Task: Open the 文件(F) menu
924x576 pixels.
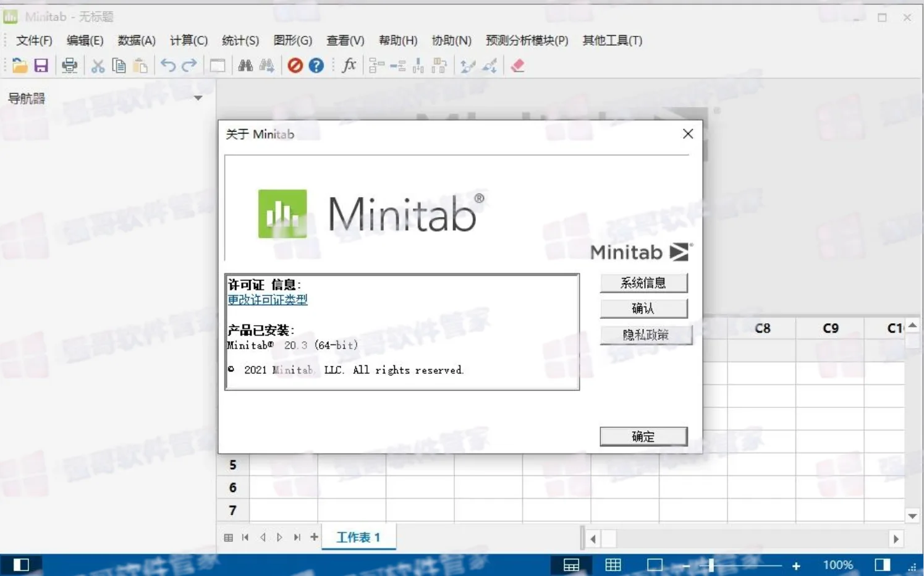Action: pyautogui.click(x=34, y=41)
